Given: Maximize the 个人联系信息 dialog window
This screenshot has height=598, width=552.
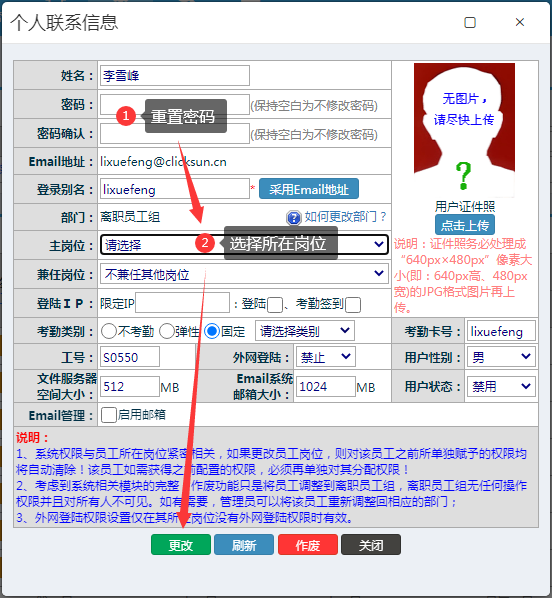Looking at the screenshot, I should (x=470, y=23).
